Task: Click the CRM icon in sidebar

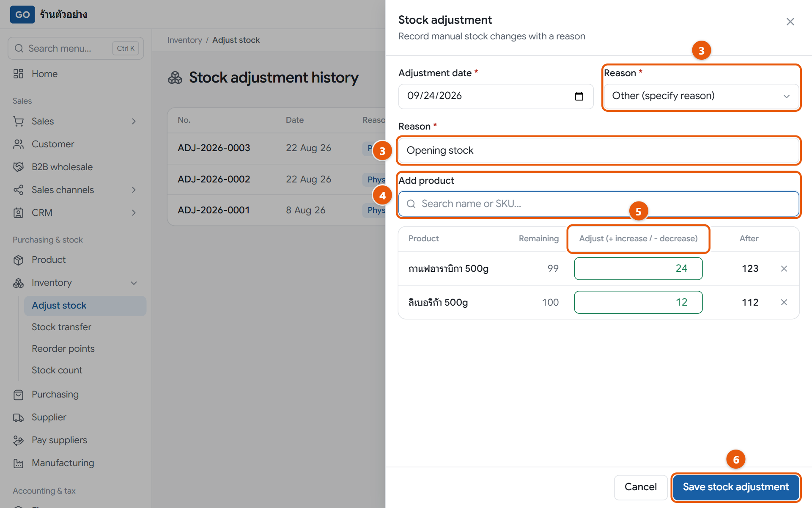Action: [19, 213]
